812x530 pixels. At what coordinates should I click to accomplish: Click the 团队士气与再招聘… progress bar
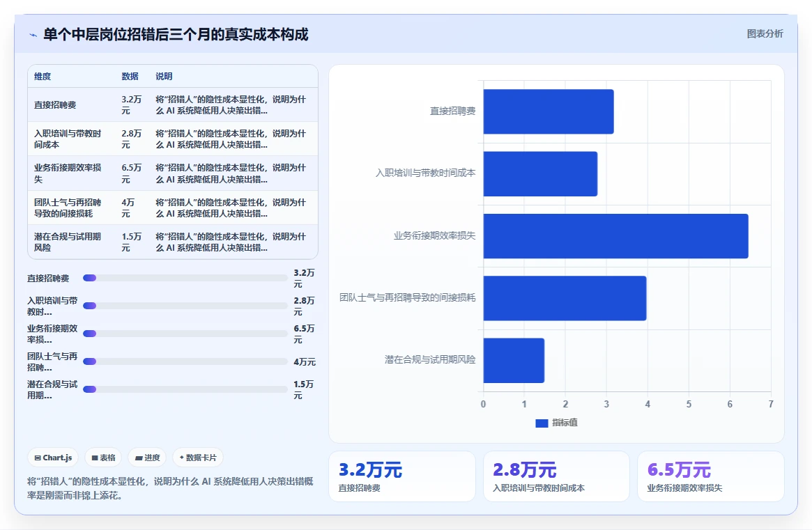185,361
